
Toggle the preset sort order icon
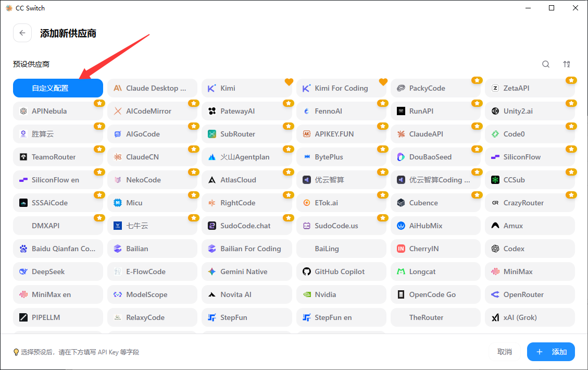pyautogui.click(x=567, y=64)
